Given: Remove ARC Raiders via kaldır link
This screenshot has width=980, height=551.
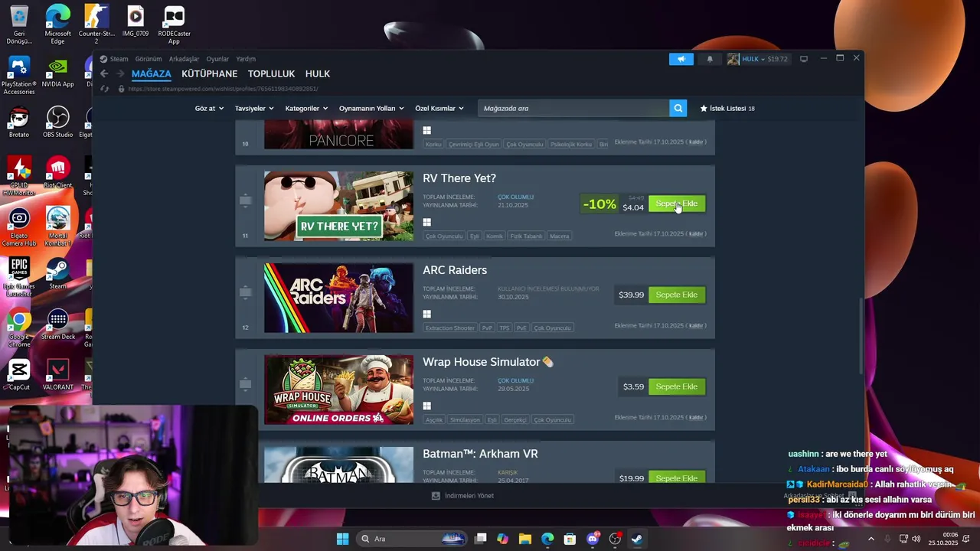Looking at the screenshot, I should tap(696, 325).
